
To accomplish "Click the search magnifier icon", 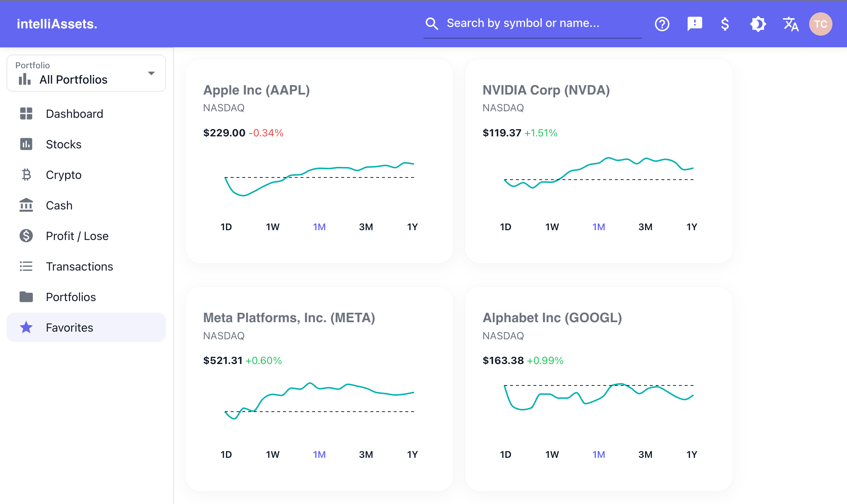I will [x=432, y=24].
